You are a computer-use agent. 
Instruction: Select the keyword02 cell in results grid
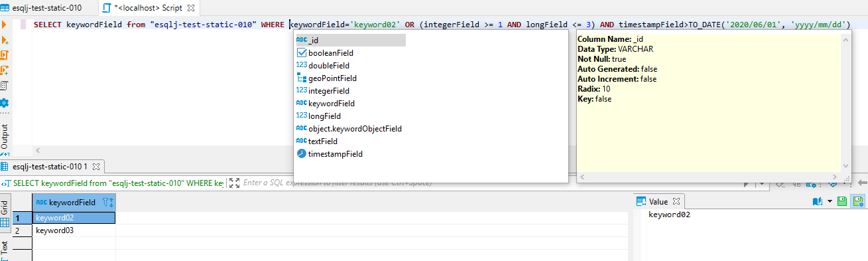click(x=74, y=218)
